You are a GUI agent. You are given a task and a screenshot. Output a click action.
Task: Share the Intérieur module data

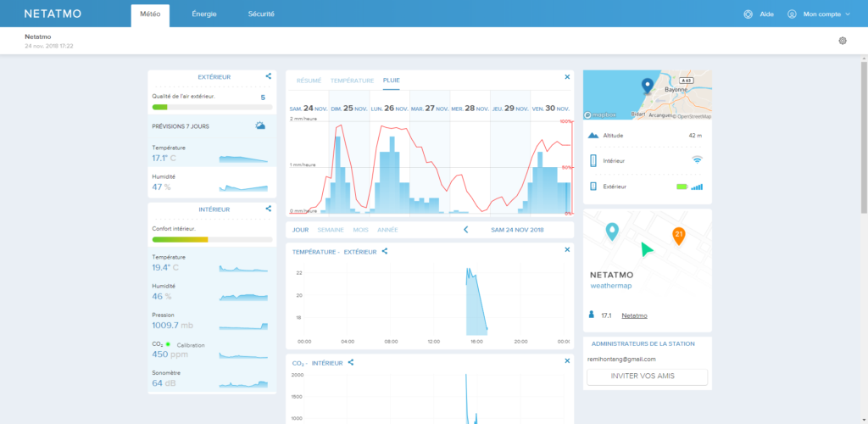(268, 209)
